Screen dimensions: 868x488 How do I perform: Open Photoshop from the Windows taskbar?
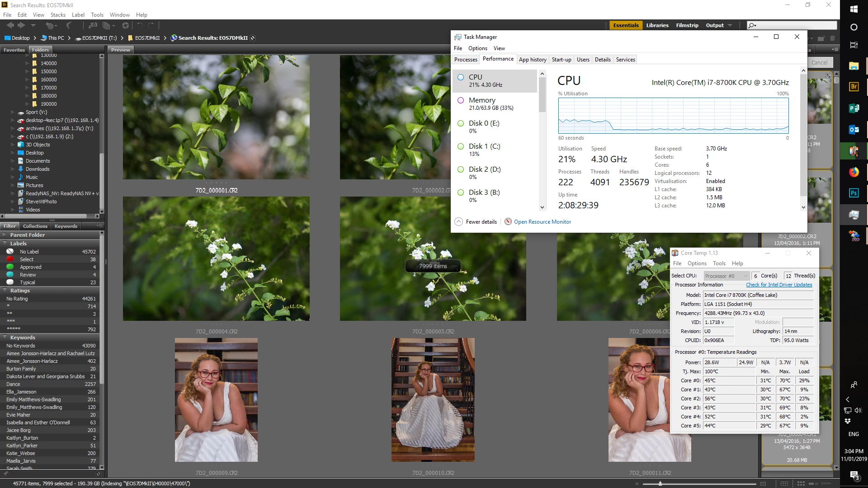(x=854, y=193)
